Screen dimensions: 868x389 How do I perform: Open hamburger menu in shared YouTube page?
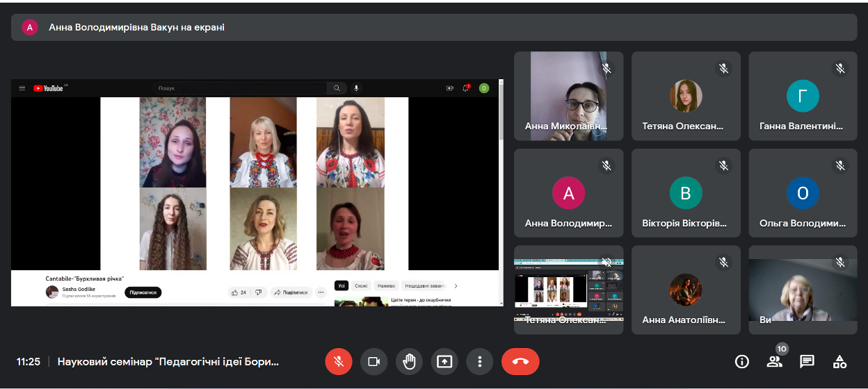pyautogui.click(x=22, y=88)
